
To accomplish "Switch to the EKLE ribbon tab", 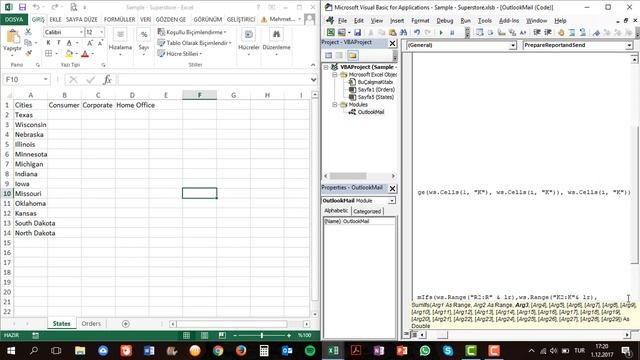I will pyautogui.click(x=56, y=19).
